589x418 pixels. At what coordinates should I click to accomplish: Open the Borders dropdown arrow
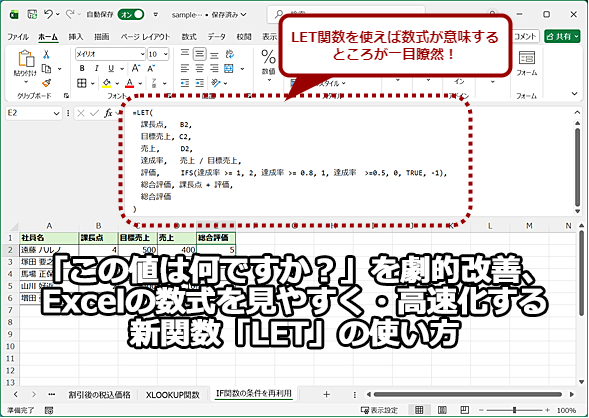coord(92,83)
